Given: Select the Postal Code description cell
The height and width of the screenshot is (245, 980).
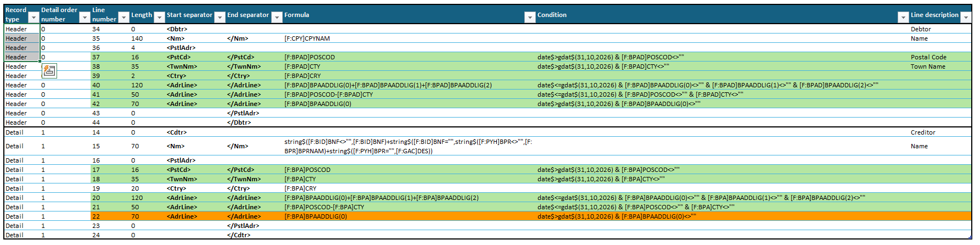Looking at the screenshot, I should click(x=928, y=57).
